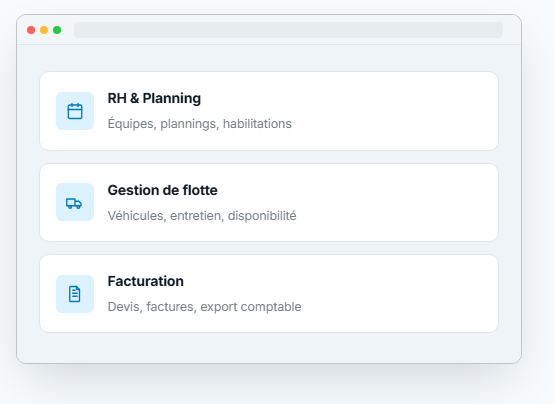This screenshot has height=404, width=555.
Task: Select the RH & Planning title
Action: [154, 98]
